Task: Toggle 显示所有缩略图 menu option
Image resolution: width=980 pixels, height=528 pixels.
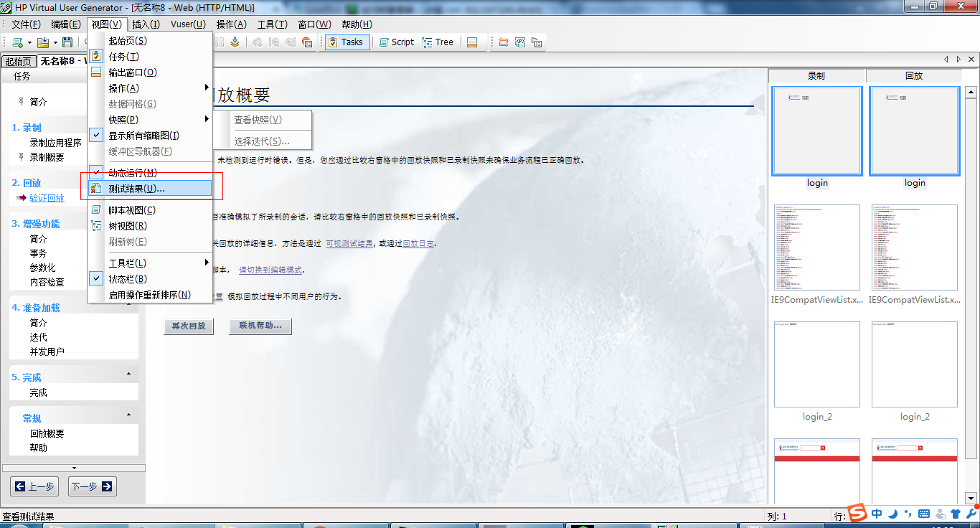Action: pos(150,136)
